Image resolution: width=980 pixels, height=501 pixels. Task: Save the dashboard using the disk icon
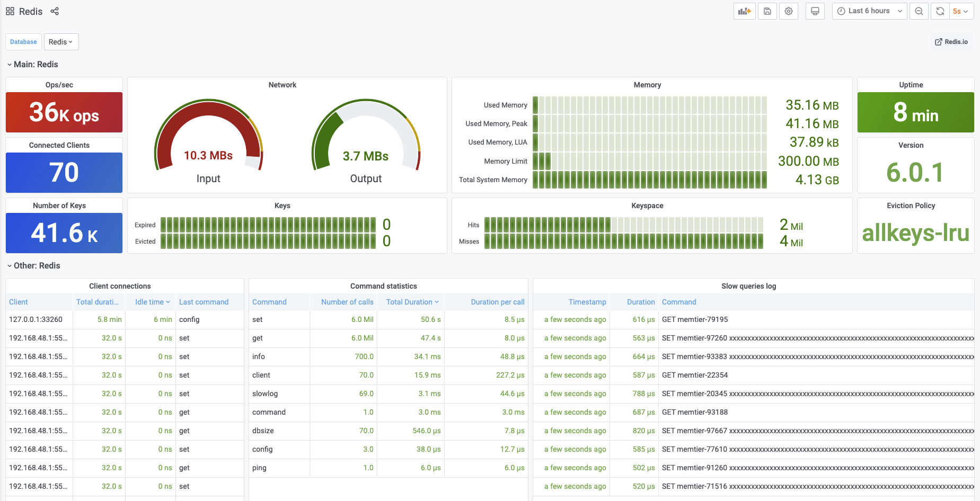pos(767,11)
